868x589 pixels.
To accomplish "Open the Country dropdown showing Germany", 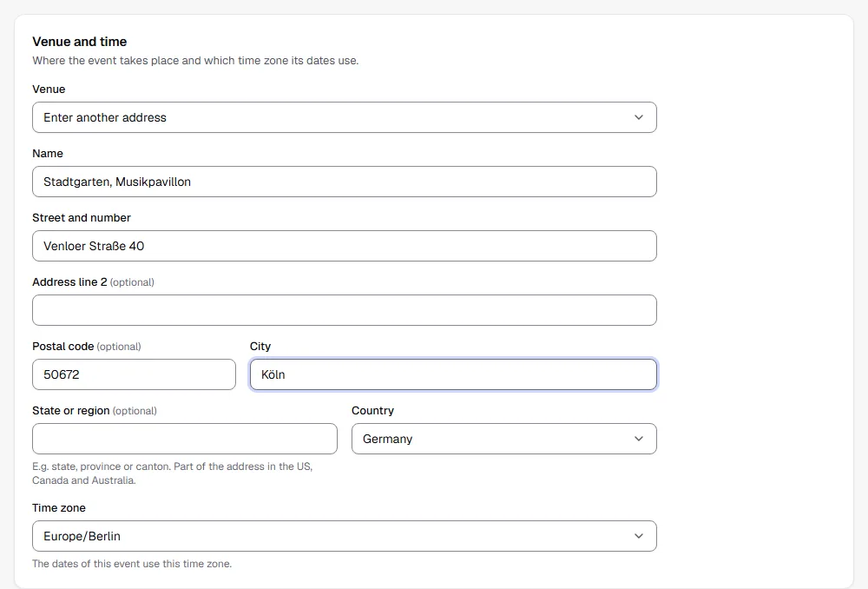I will point(504,439).
